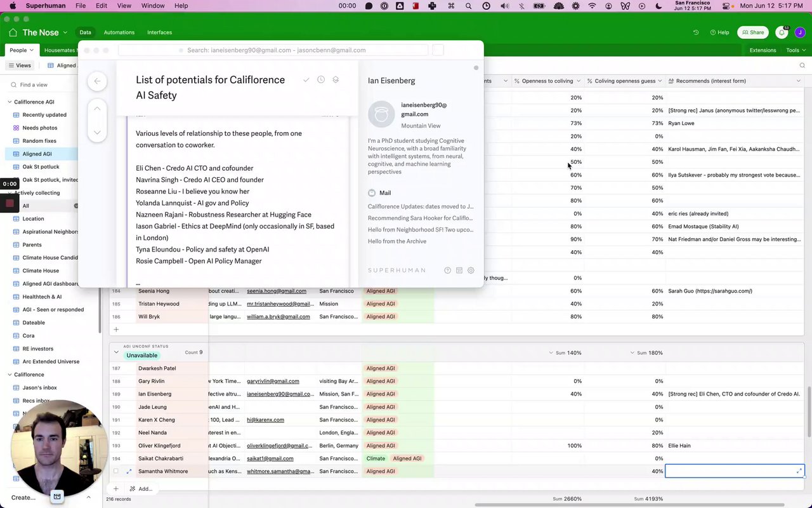This screenshot has width=812, height=508.
Task: Go back using Superhuman's back arrow
Action: [x=97, y=81]
